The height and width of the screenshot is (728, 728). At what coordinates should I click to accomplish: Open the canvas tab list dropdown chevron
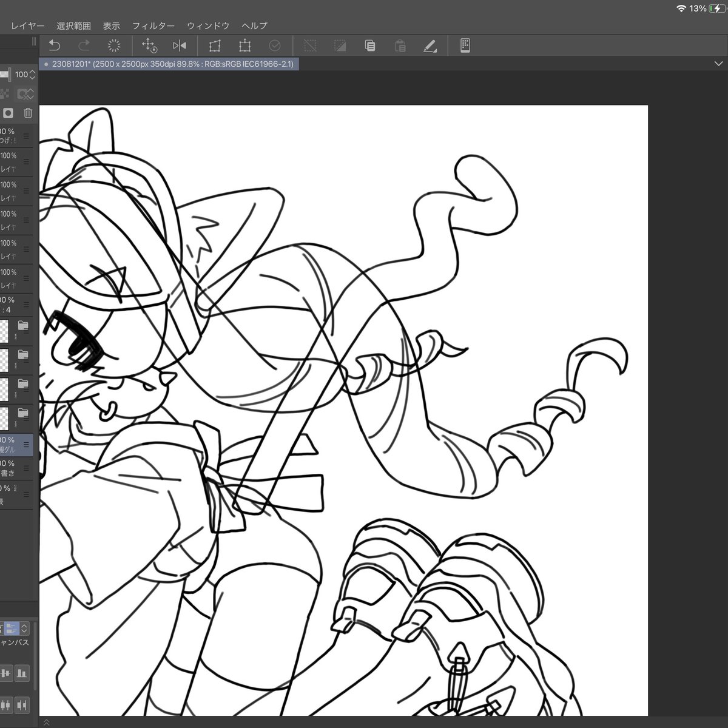(x=718, y=64)
